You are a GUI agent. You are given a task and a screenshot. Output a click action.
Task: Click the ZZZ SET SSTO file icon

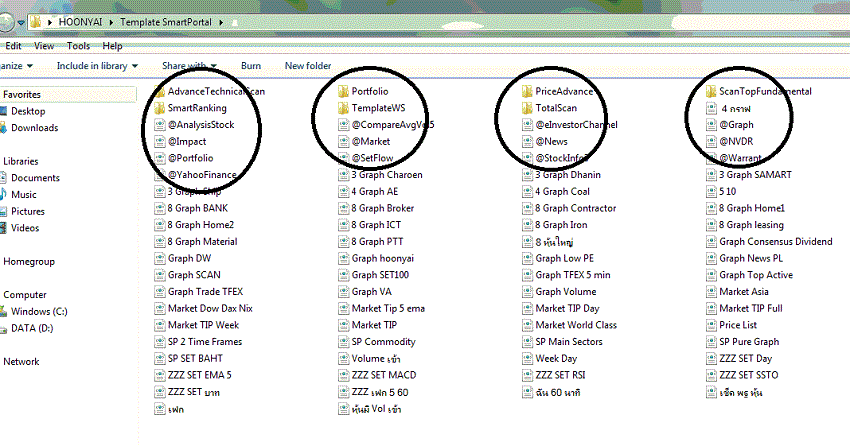tap(711, 375)
